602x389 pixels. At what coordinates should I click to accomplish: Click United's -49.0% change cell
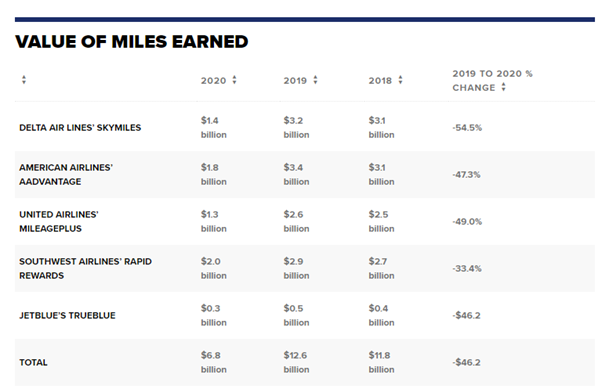point(467,222)
